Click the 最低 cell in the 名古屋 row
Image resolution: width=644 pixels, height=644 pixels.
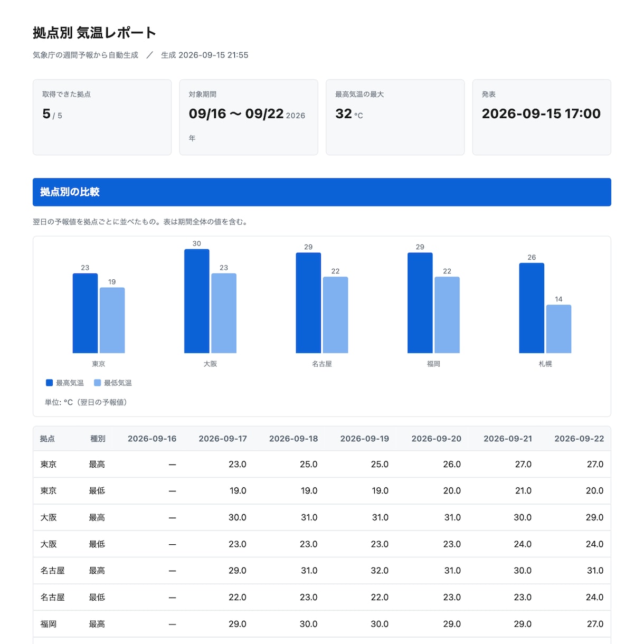[x=97, y=598]
